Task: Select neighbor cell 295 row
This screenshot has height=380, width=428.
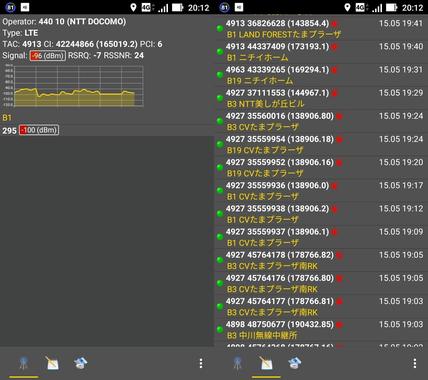Action: 107,130
